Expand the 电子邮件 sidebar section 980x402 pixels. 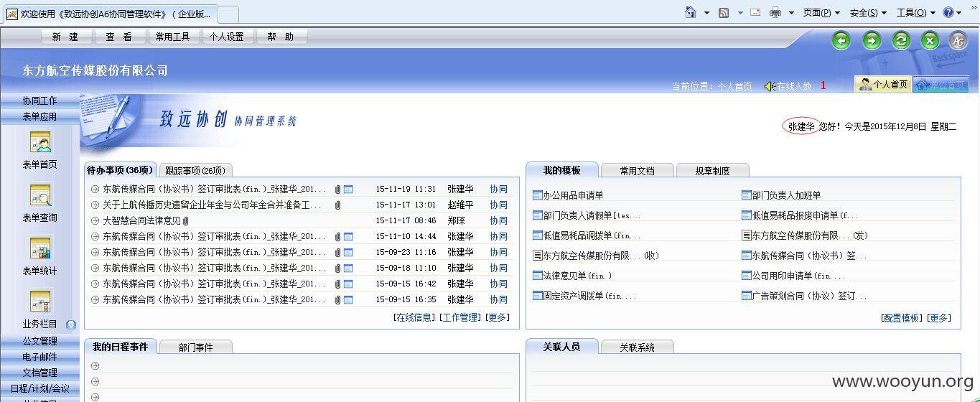coord(39,357)
